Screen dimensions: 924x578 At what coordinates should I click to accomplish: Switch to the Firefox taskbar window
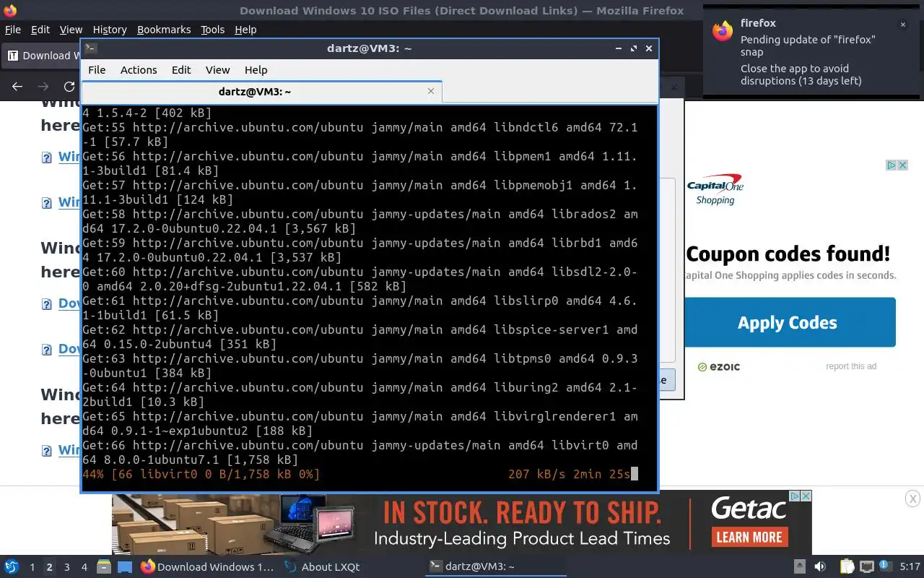click(208, 566)
